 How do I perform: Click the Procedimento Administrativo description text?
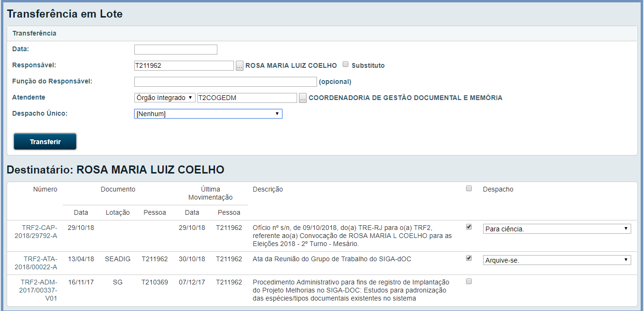[351, 290]
